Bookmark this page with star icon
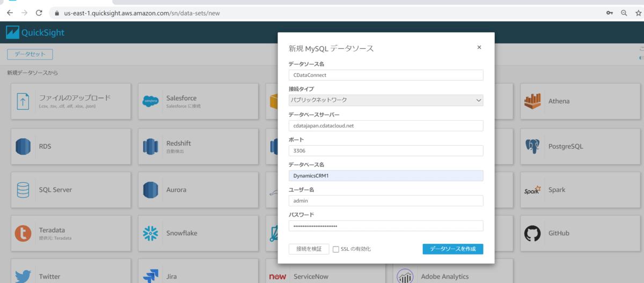The height and width of the screenshot is (283, 644). pos(638,12)
